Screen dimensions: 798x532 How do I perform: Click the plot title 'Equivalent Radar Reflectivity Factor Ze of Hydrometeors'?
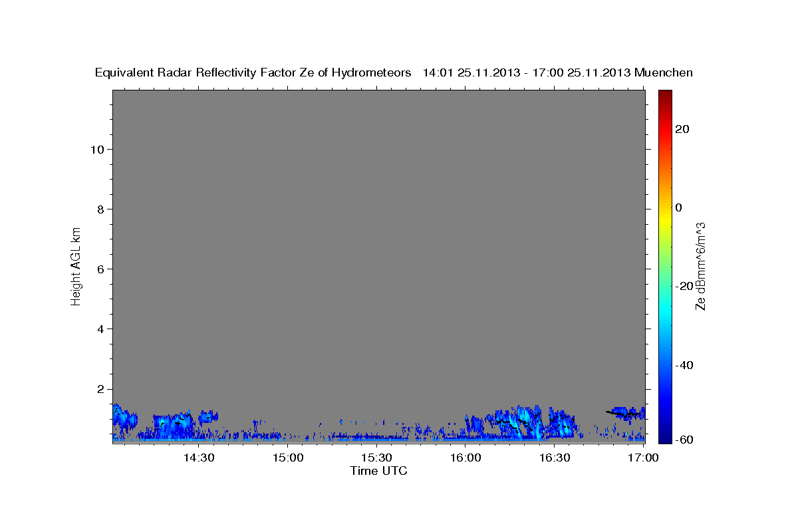tap(253, 72)
